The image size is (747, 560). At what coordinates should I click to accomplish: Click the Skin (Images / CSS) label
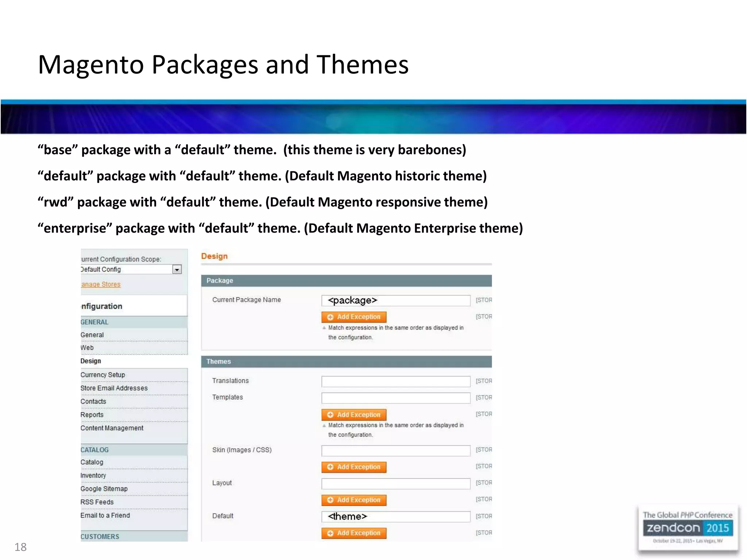(242, 450)
